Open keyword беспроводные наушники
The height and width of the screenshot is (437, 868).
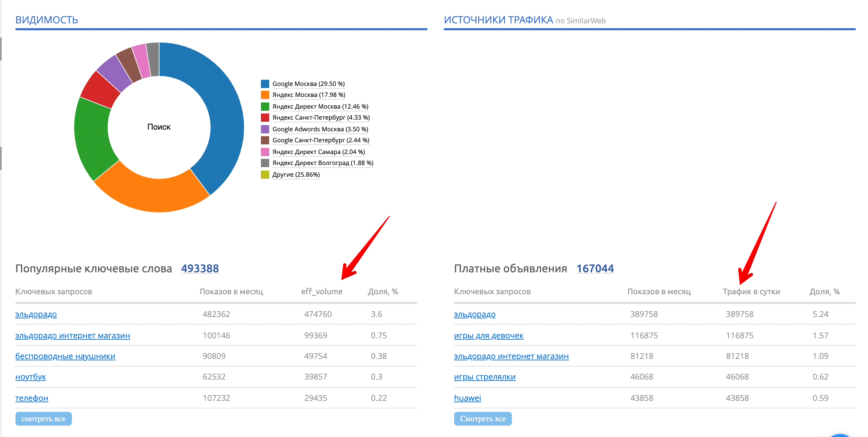[x=65, y=356]
